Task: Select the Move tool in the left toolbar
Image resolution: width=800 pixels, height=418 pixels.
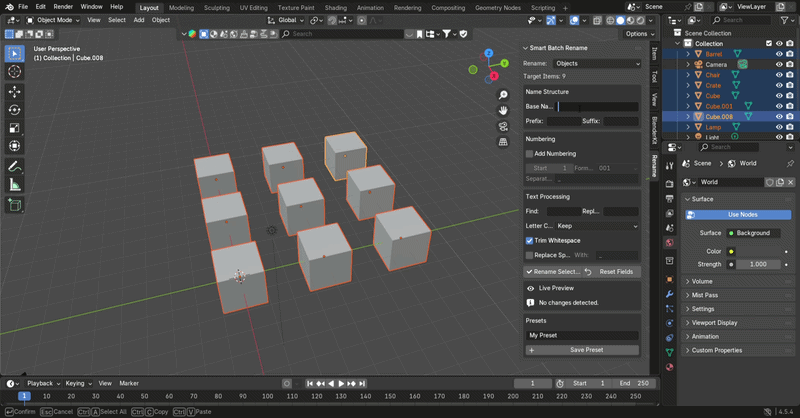Action: [x=14, y=91]
